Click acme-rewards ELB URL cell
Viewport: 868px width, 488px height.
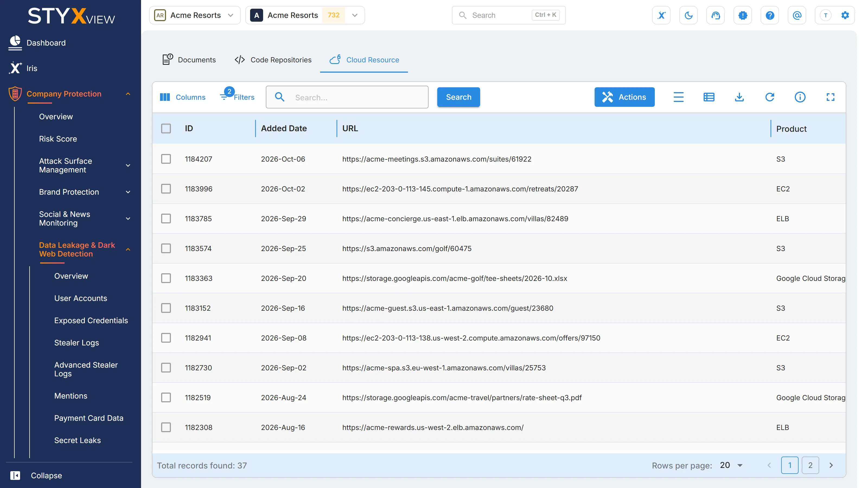click(x=433, y=427)
